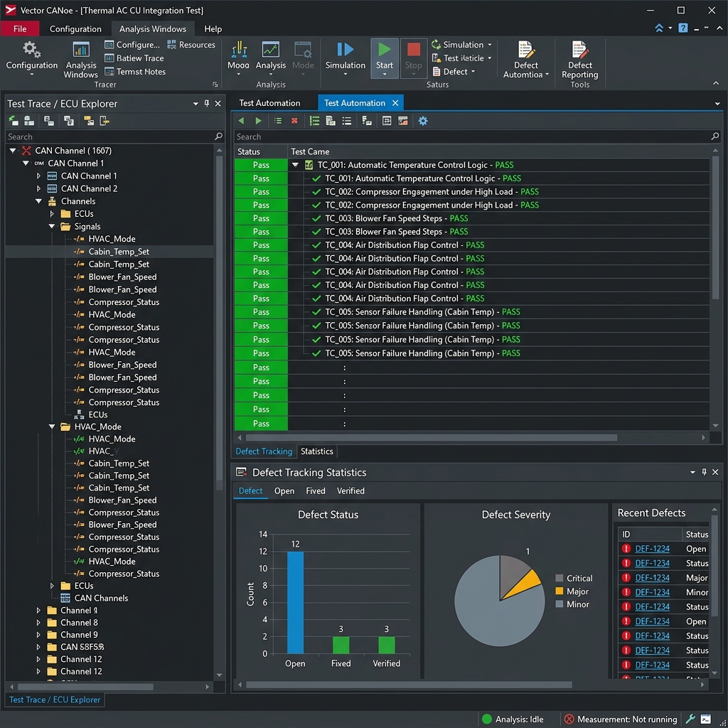Image resolution: width=728 pixels, height=728 pixels.
Task: Click the console icon in status bar
Action: (706, 719)
